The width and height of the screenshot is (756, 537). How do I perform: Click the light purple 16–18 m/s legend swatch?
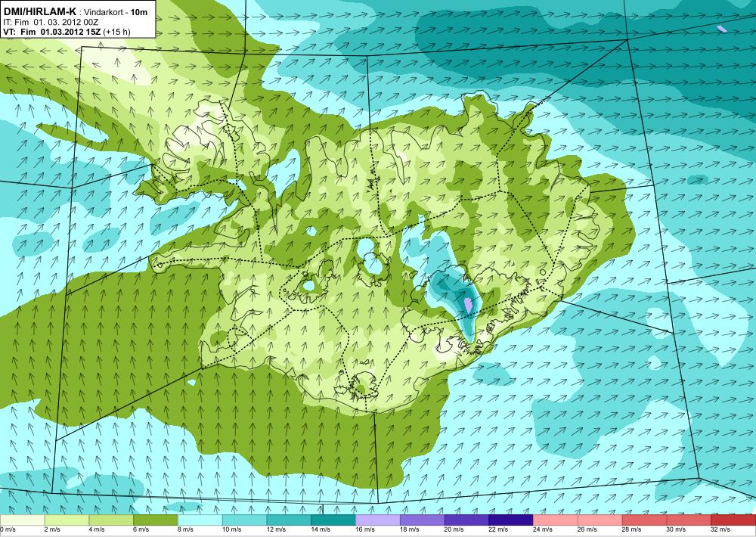[377, 520]
